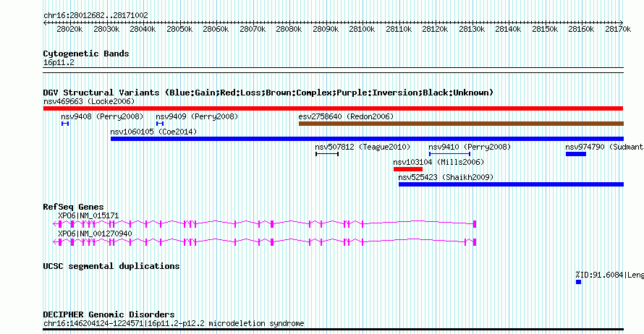Select the nsv974790 (Sudmant label
Screen dimensions: 644x334
click(604, 147)
